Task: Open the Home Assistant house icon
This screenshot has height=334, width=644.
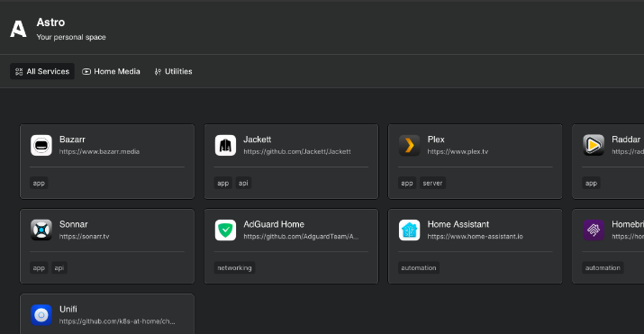Action: click(410, 230)
